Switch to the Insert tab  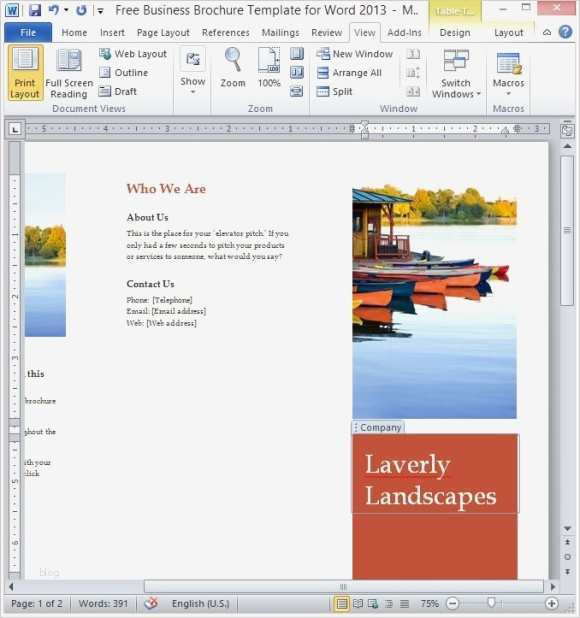pos(112,33)
